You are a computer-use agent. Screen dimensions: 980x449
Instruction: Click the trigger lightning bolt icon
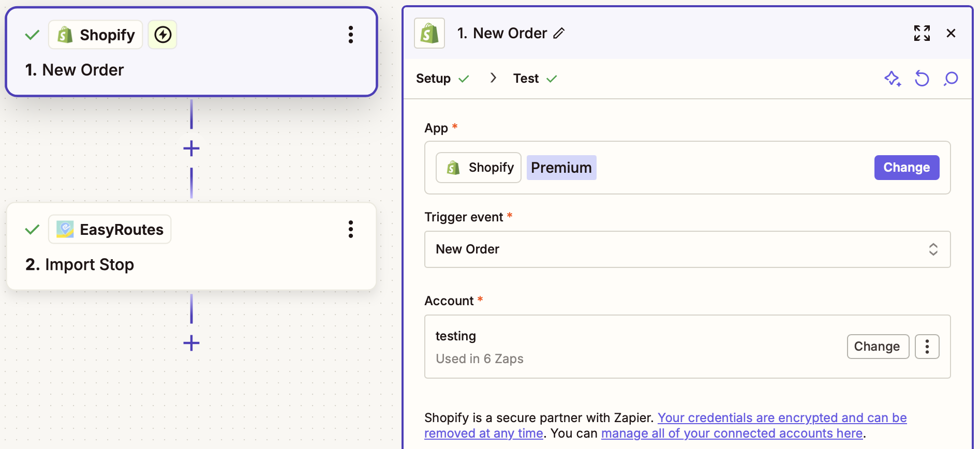pos(162,35)
